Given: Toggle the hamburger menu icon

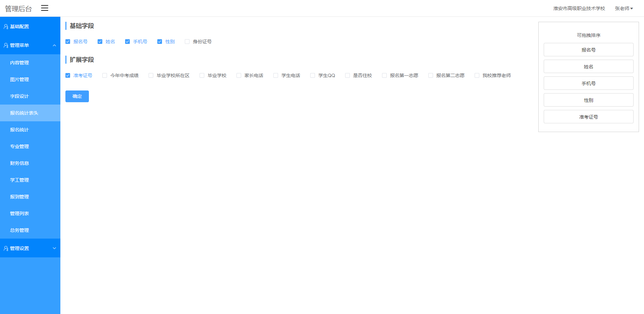Looking at the screenshot, I should pos(45,8).
